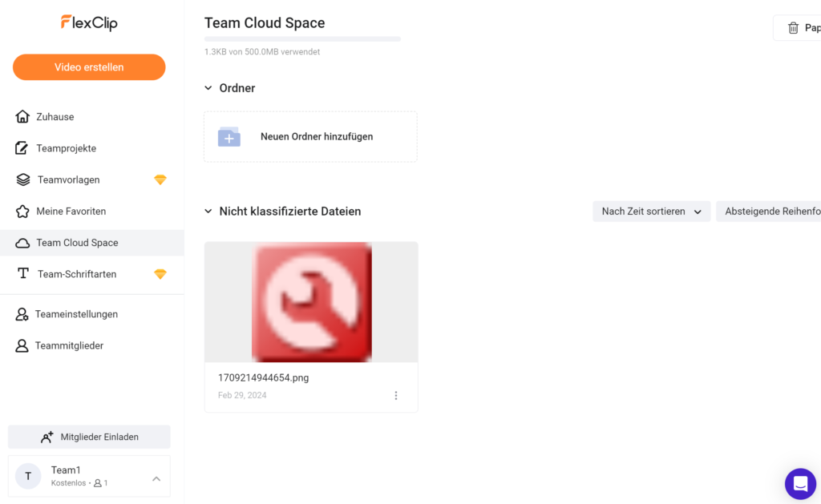Screen dimensions: 821x504
Task: Open Meine Favoriten in the sidebar
Action: tap(92, 212)
